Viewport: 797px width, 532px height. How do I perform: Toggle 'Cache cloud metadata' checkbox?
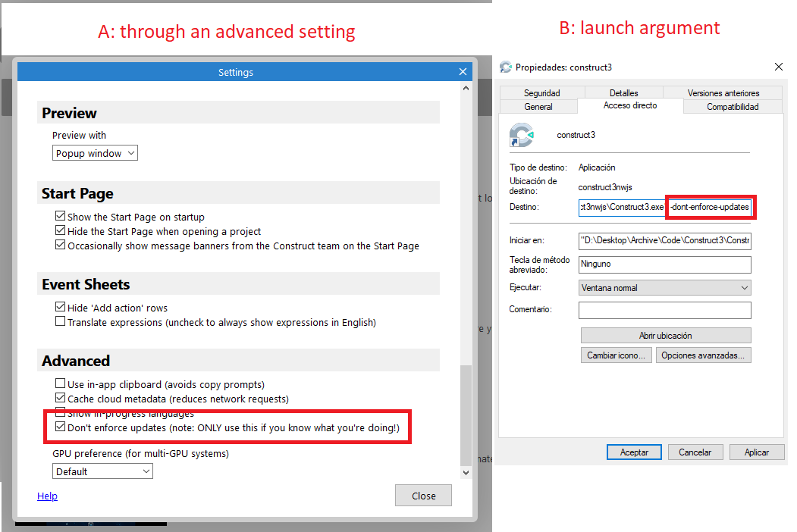60,398
